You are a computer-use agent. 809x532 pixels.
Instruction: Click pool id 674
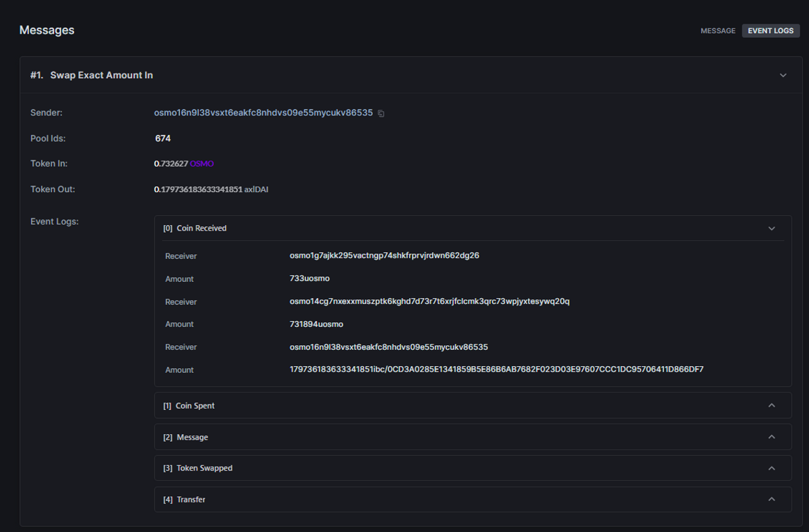[162, 138]
